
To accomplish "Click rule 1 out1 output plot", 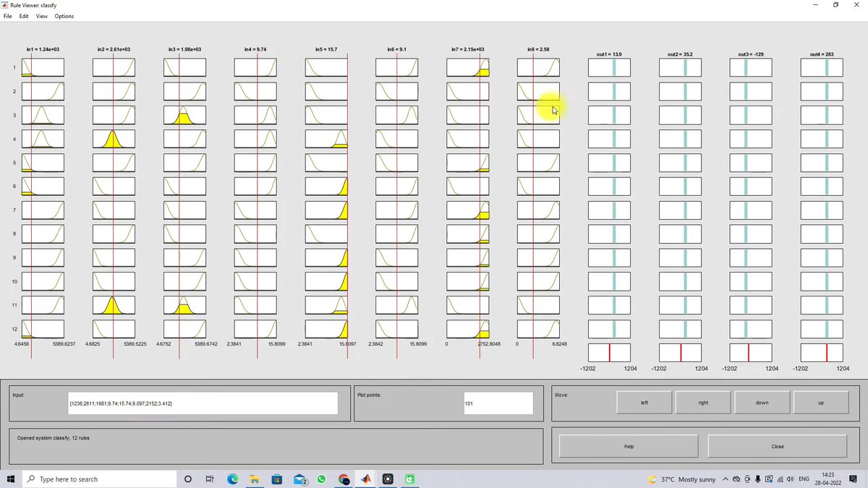I will click(609, 68).
